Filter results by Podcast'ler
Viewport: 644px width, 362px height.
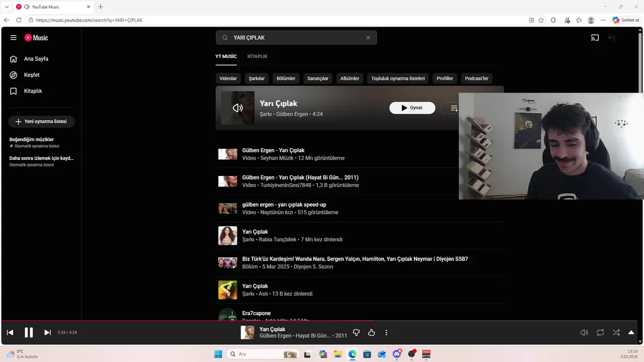(476, 78)
